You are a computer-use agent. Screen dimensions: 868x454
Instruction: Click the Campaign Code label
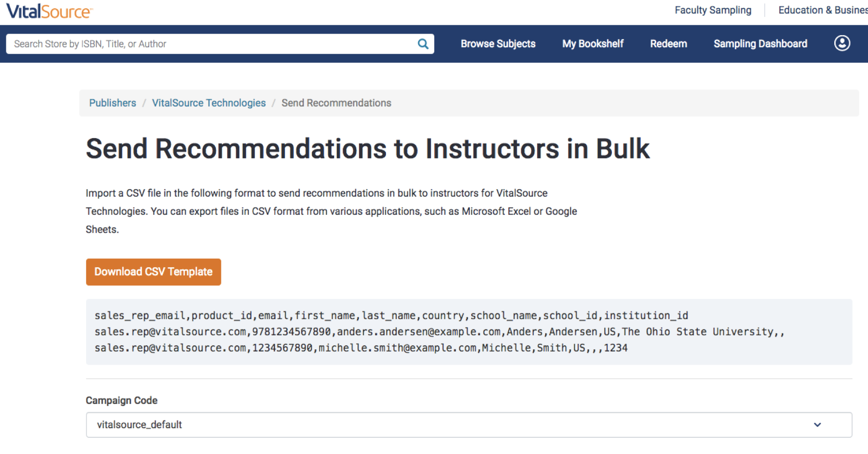click(x=121, y=400)
